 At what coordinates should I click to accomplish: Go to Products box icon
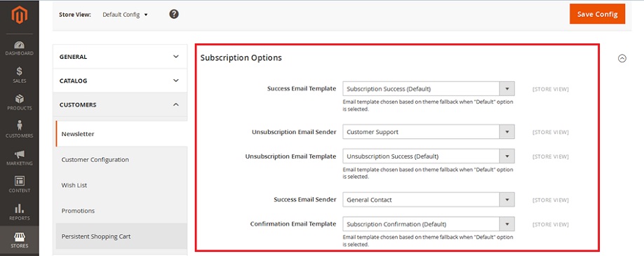pyautogui.click(x=20, y=99)
